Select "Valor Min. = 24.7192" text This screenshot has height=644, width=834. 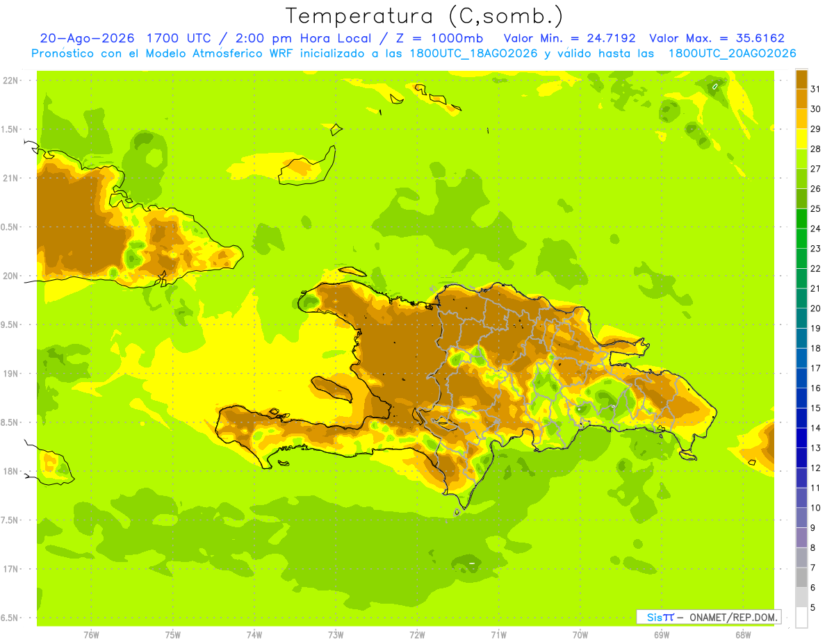[x=569, y=38]
